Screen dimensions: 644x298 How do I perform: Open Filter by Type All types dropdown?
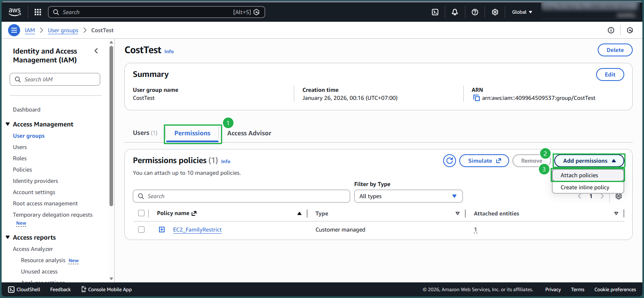[x=409, y=196]
